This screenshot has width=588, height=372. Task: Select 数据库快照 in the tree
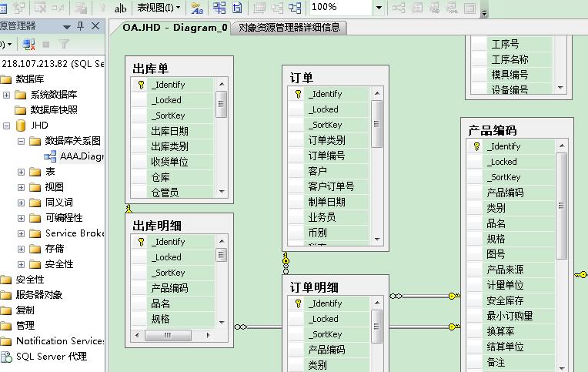54,110
